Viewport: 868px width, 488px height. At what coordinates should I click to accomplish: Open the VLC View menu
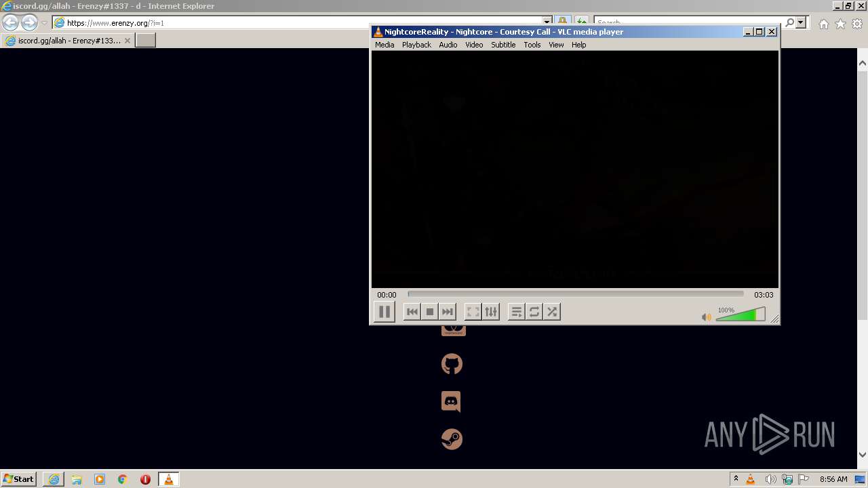point(556,45)
